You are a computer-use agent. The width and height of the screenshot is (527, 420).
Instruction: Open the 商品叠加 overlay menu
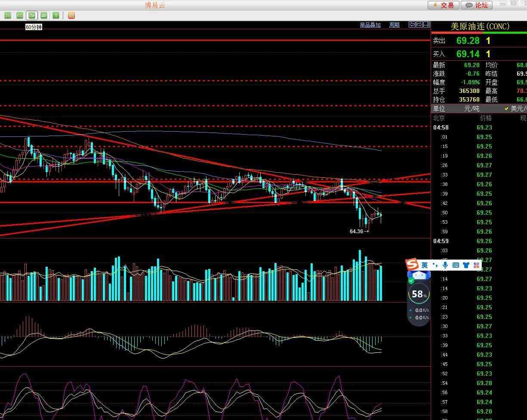pyautogui.click(x=370, y=25)
